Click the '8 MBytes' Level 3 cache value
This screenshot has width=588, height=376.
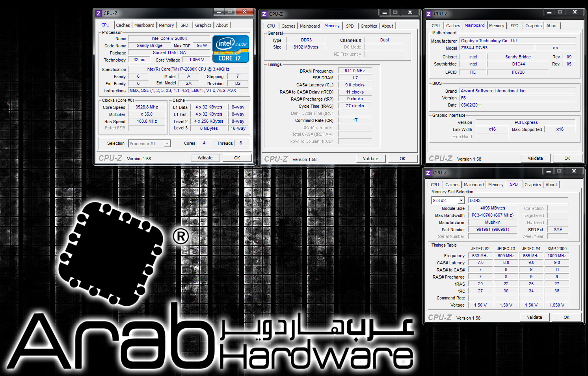(209, 128)
